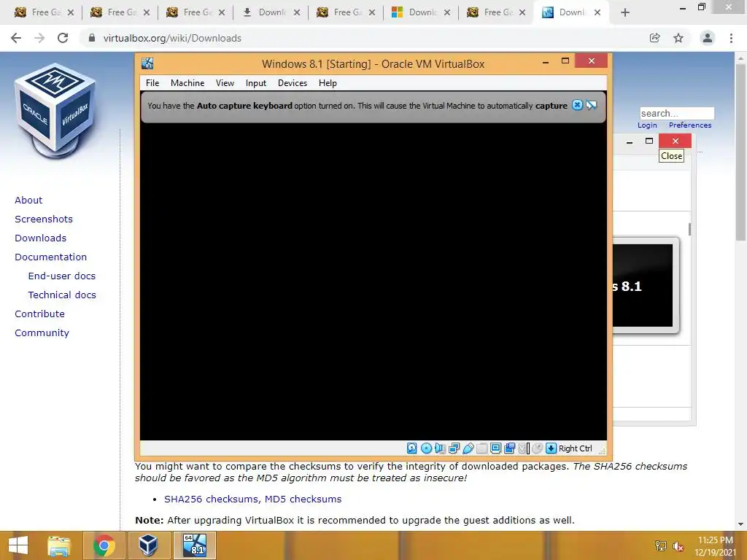
Task: Open VirtualBox Manager from the taskbar
Action: 148,545
